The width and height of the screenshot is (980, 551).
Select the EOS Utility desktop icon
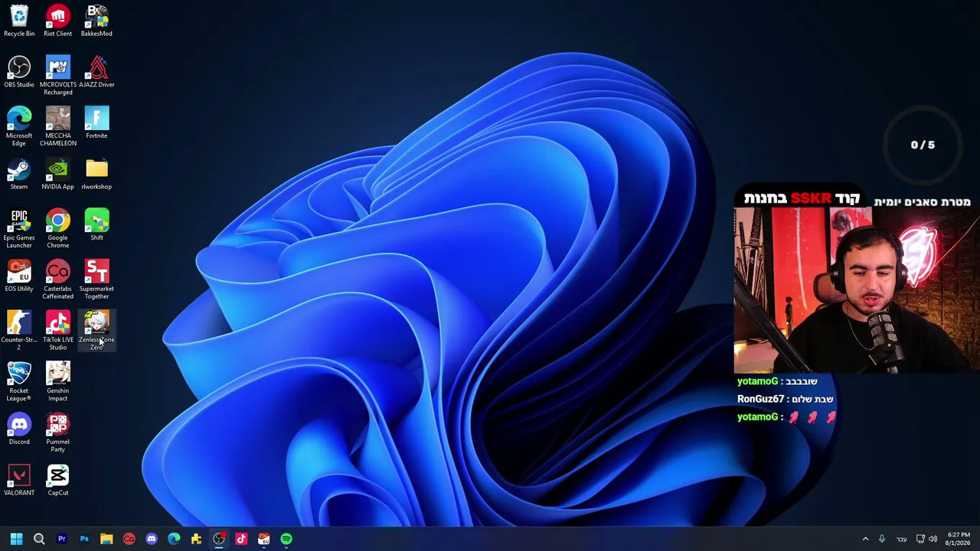(x=19, y=276)
